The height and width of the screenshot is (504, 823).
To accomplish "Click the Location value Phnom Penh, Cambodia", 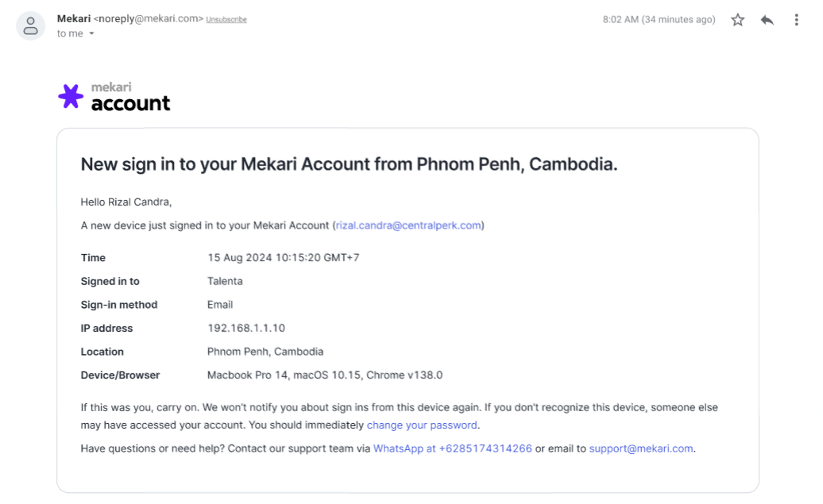I will coord(265,352).
